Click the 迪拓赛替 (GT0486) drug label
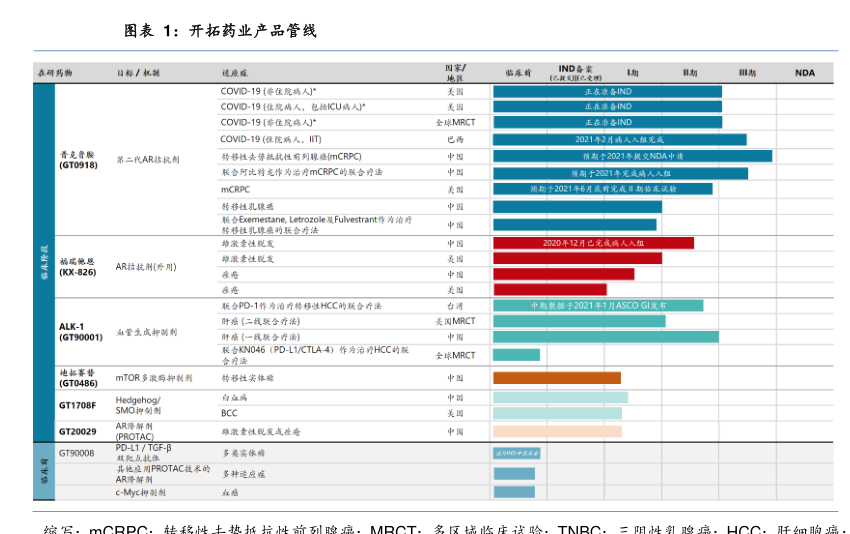The width and height of the screenshot is (850, 534). [x=78, y=378]
